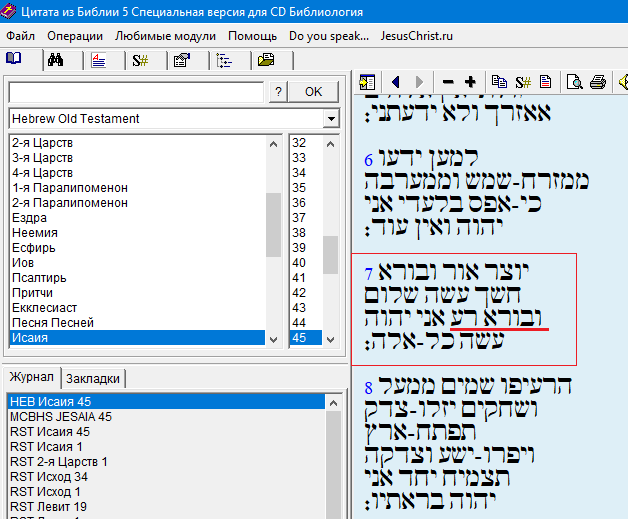
Task: Toggle the left panel visibility icon
Action: [x=368, y=82]
